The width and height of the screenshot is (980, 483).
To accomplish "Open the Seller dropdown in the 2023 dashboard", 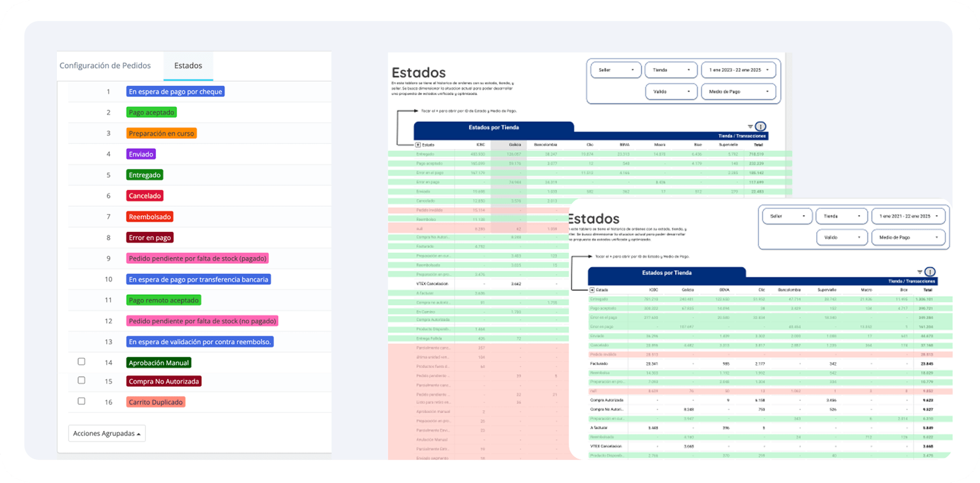I will (x=616, y=70).
